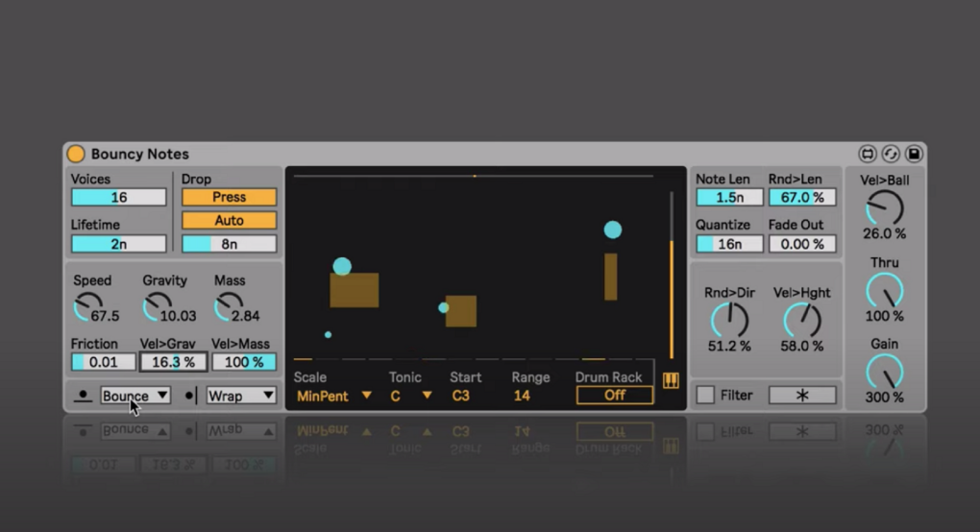Screen dimensions: 980x532
Task: Click the Note Len 1.5n field
Action: (x=729, y=197)
